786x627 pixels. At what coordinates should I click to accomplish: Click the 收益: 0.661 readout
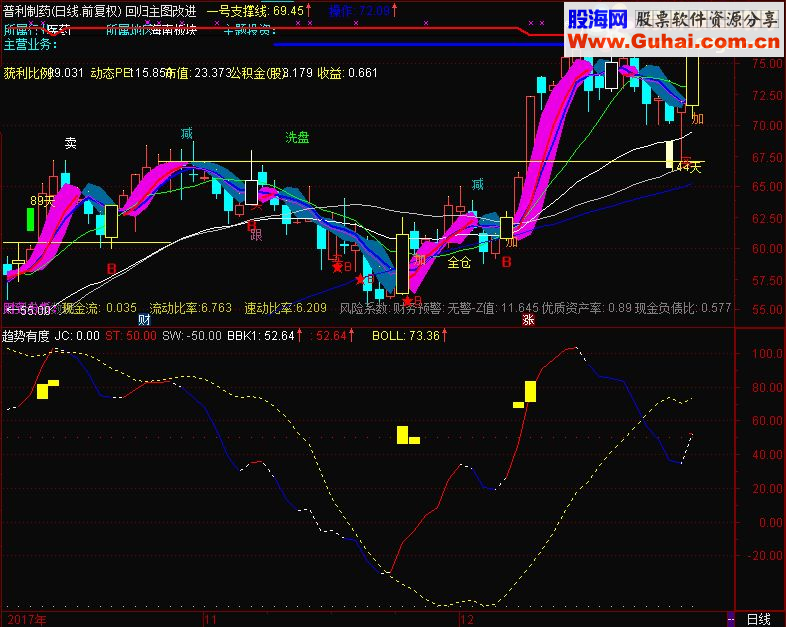347,73
